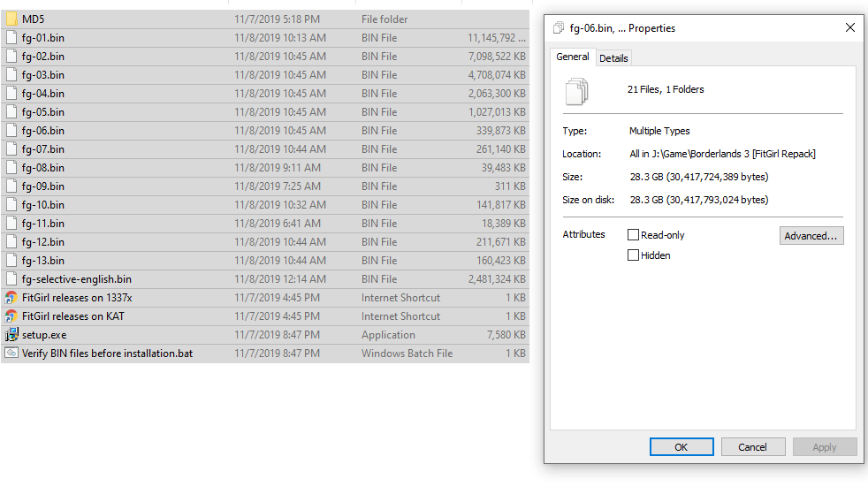Click the Chrome icon for FitGirl releases on 1337x
Image resolution: width=868 pixels, height=502 pixels.
(x=11, y=298)
